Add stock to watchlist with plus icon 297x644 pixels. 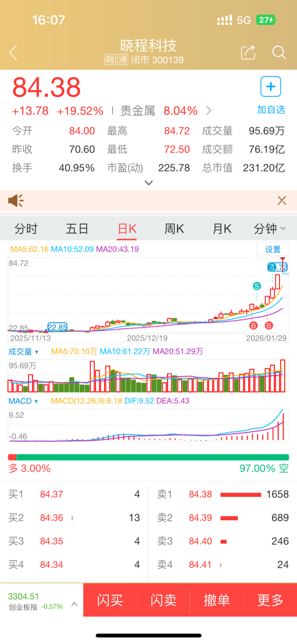(271, 86)
